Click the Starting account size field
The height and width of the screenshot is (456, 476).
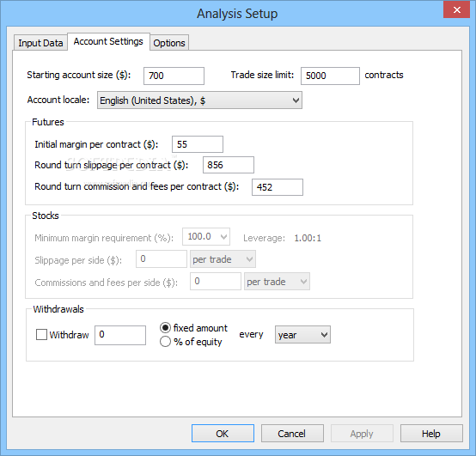(174, 76)
